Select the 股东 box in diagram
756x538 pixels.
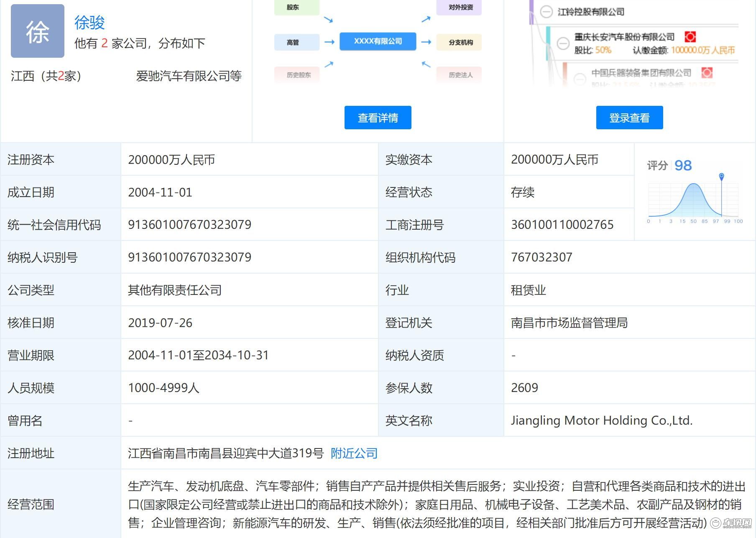[x=296, y=8]
